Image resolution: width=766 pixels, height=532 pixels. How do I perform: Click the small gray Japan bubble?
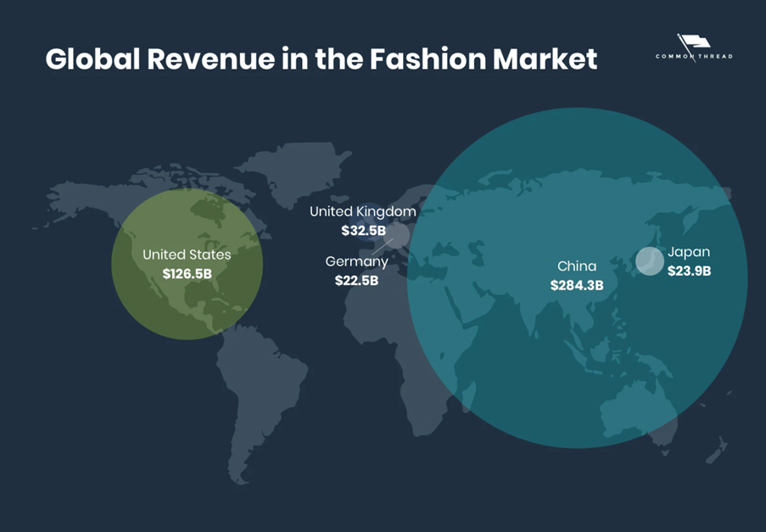pos(650,261)
